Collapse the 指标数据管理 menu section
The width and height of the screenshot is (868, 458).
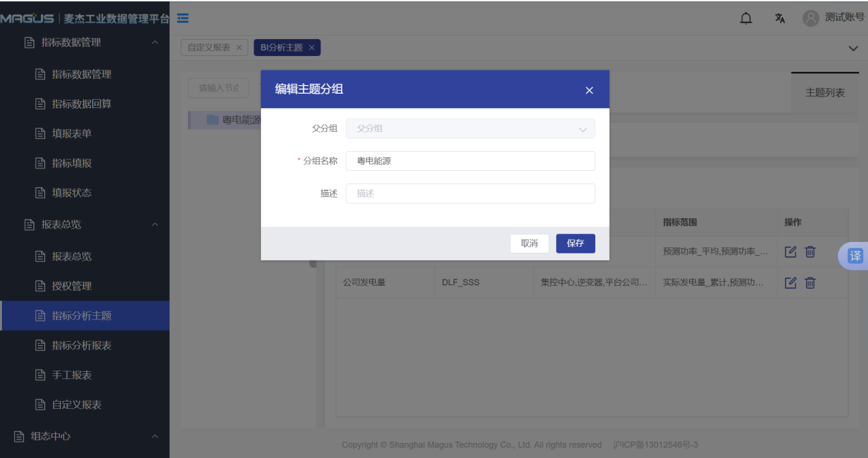154,42
